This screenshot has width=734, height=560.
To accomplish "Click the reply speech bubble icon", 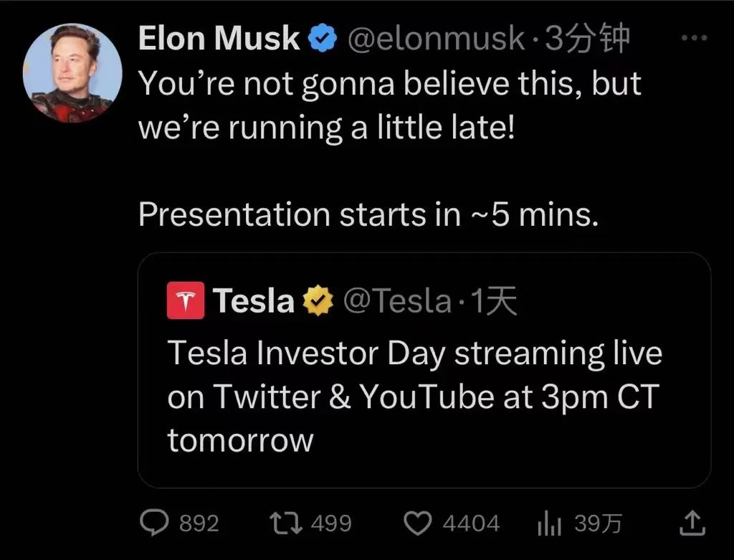I will pyautogui.click(x=152, y=524).
